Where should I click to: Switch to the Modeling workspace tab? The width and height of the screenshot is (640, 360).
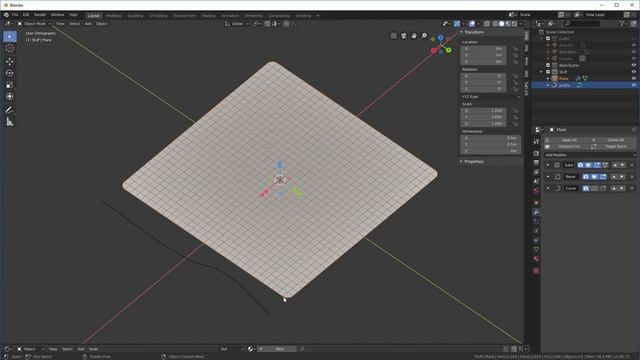click(x=113, y=16)
